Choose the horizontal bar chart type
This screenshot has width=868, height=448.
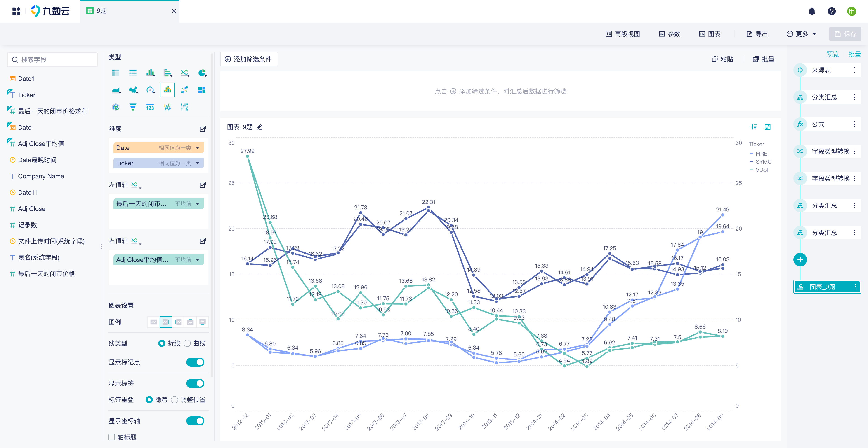tap(167, 73)
